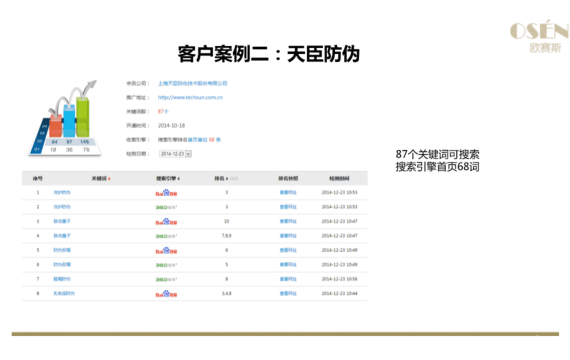Click the text 搜索引擎首页68词
The width and height of the screenshot is (570, 360).
437,167
